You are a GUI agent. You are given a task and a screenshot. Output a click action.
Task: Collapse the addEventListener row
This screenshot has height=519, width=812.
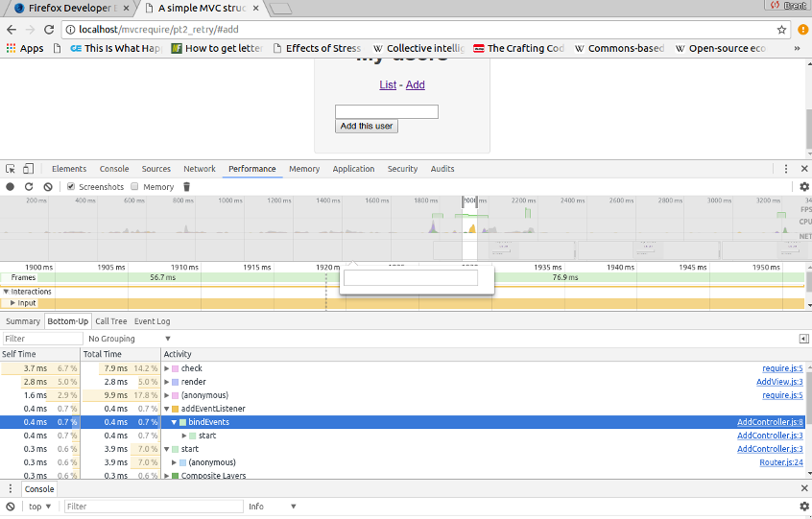167,409
